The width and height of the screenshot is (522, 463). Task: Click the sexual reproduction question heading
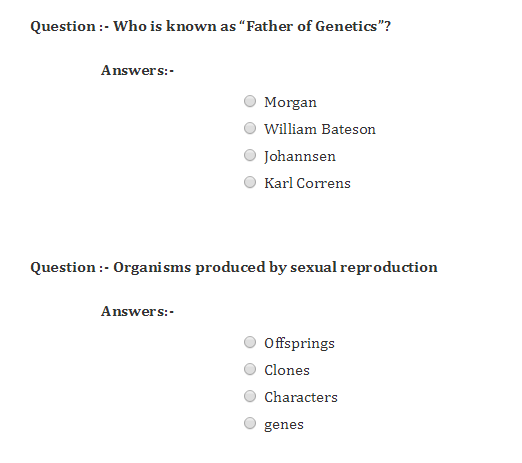(234, 268)
